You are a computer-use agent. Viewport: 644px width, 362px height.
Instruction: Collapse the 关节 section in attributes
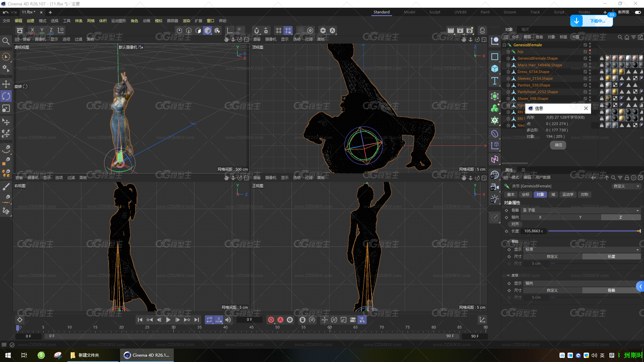tap(508, 275)
